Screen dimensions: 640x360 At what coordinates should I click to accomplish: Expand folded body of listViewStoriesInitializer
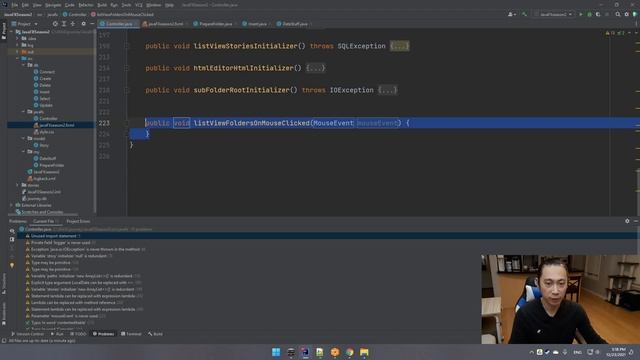tap(399, 46)
